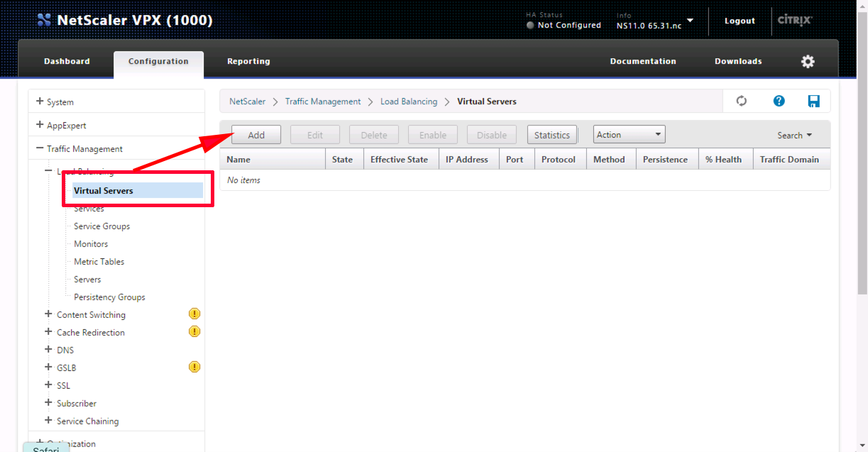Viewport: 868px width, 452px height.
Task: Open the settings gear icon
Action: click(808, 61)
